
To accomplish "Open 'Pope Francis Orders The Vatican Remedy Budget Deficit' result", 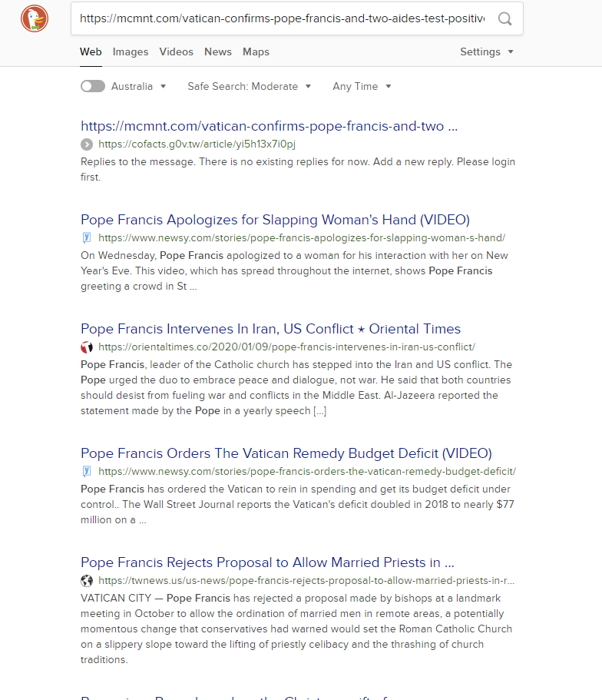I will (286, 453).
